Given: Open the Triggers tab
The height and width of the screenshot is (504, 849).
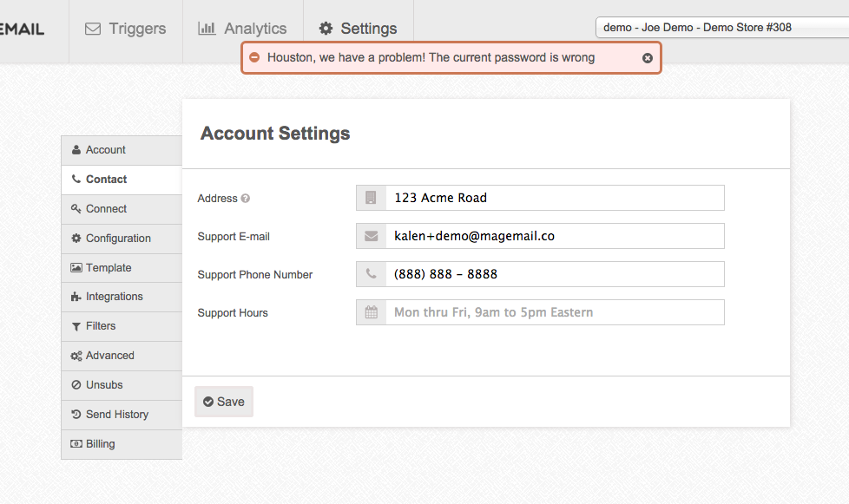Looking at the screenshot, I should click(126, 29).
